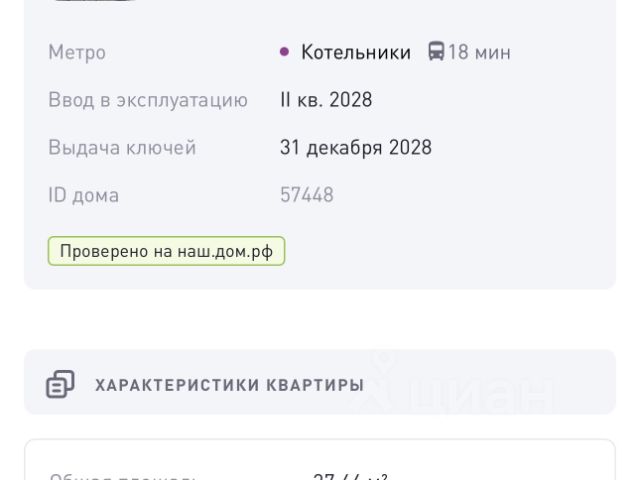Click the ID дома label
Image resolution: width=640 pixels, height=480 pixels.
84,195
